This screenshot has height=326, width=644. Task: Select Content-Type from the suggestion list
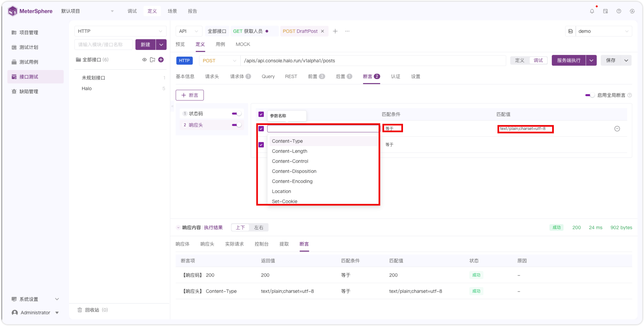point(323,141)
